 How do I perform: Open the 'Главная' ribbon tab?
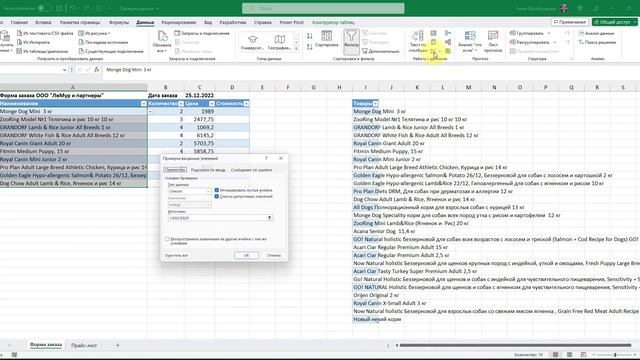(x=19, y=22)
